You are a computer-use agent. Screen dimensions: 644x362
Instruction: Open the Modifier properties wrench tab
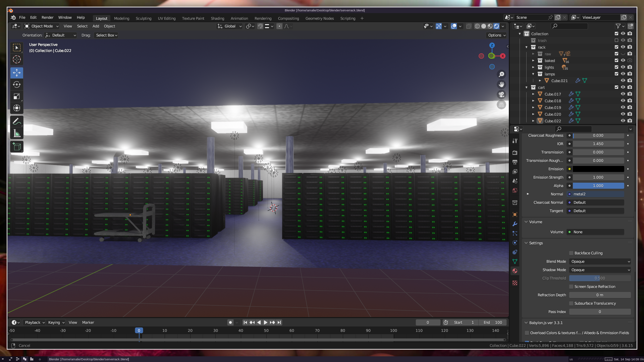(515, 224)
